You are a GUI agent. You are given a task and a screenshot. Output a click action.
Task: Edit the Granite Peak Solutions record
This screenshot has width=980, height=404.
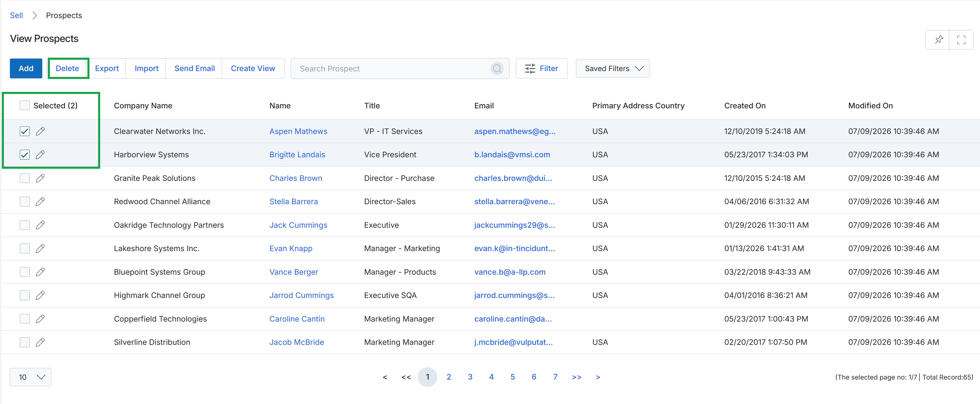click(40, 178)
